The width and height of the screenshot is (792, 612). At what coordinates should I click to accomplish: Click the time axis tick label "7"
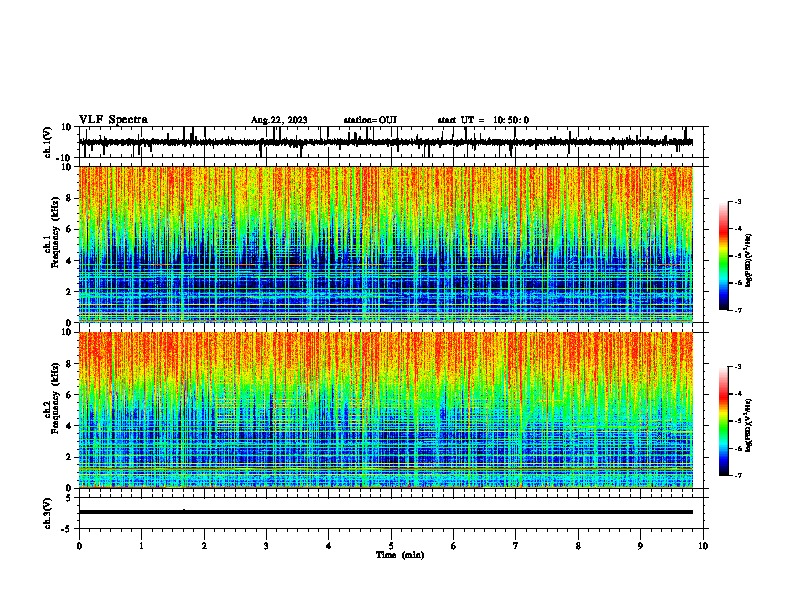pos(516,546)
